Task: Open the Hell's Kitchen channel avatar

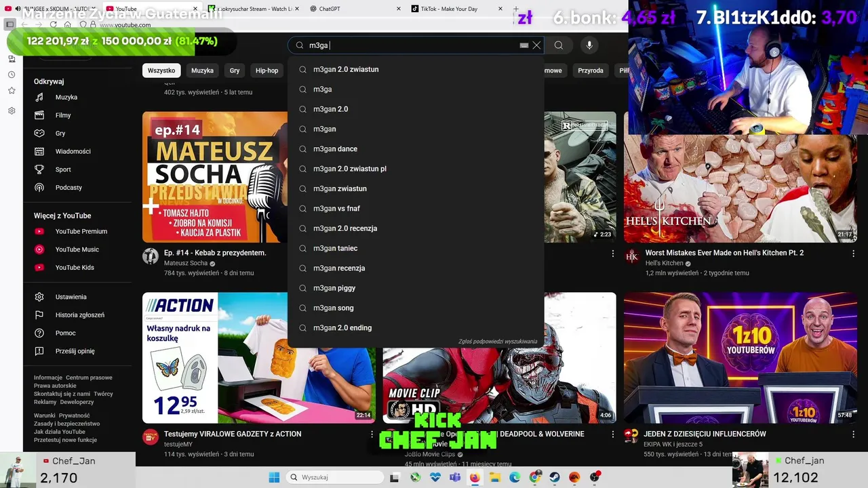Action: pos(632,257)
